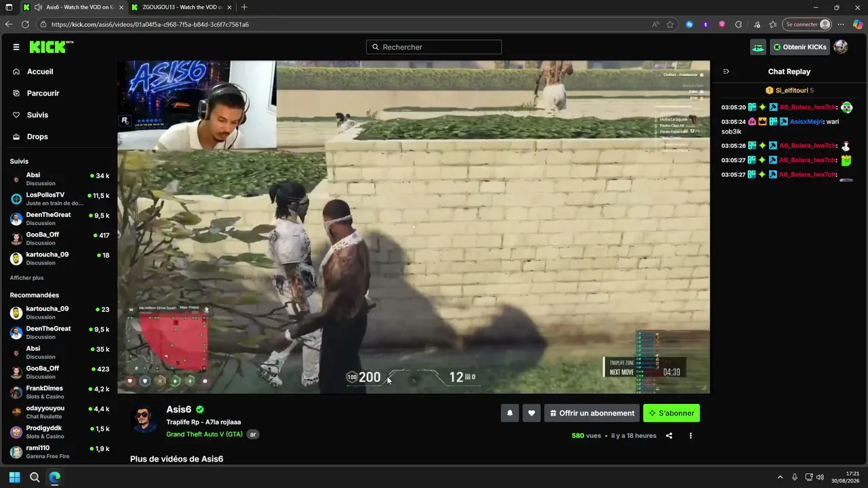This screenshot has width=868, height=488.
Task: Click Offrir un abonnement button
Action: (592, 413)
